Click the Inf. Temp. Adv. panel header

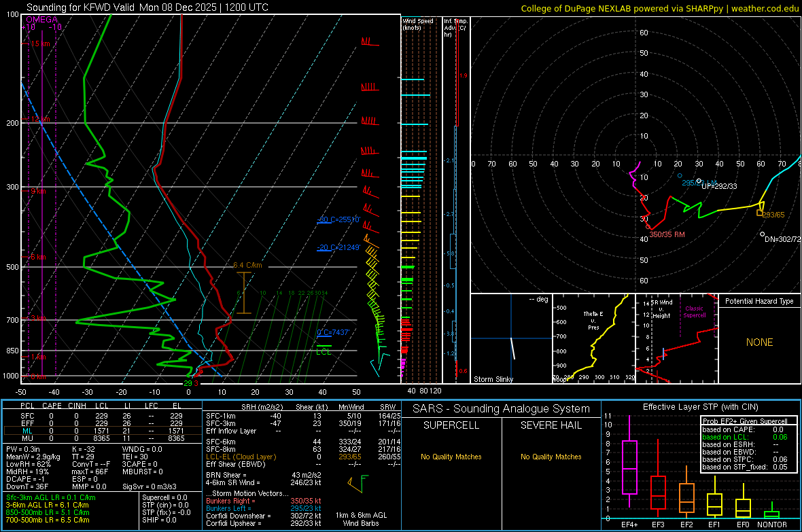[455, 28]
